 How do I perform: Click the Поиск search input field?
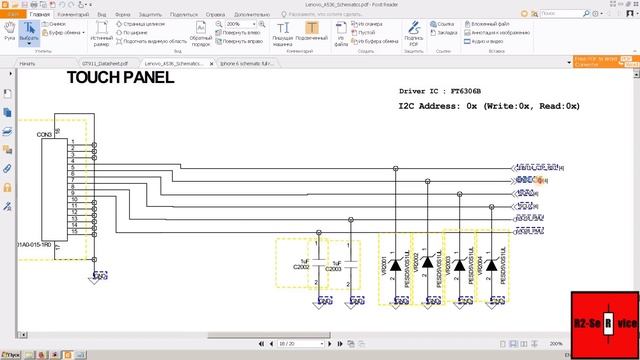pos(560,13)
